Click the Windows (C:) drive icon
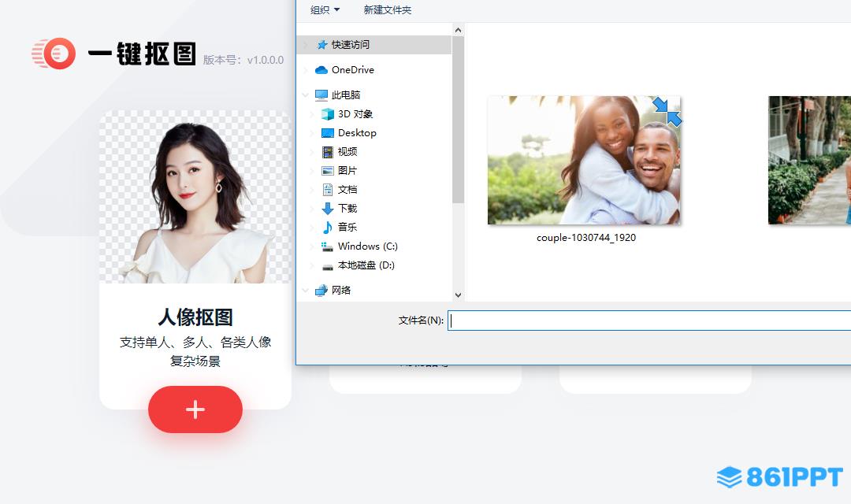The image size is (851, 504). [327, 246]
